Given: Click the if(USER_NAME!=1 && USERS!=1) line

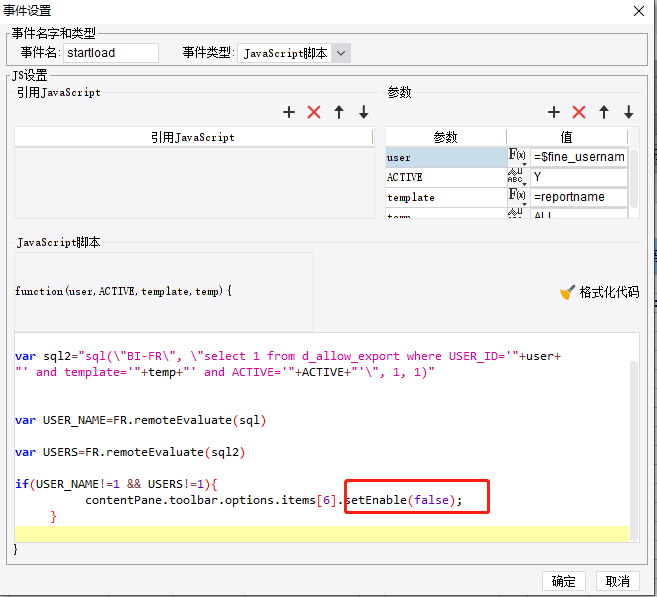Looking at the screenshot, I should (116, 484).
